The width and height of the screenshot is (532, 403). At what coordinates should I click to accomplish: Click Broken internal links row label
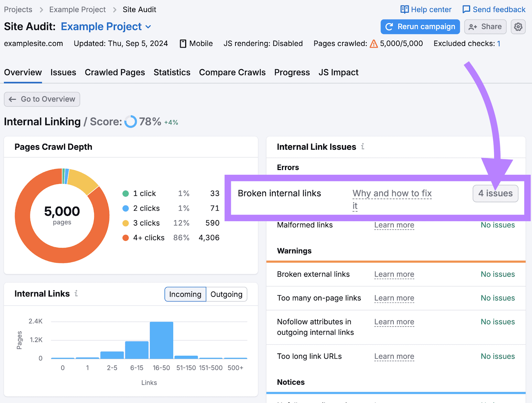point(279,193)
